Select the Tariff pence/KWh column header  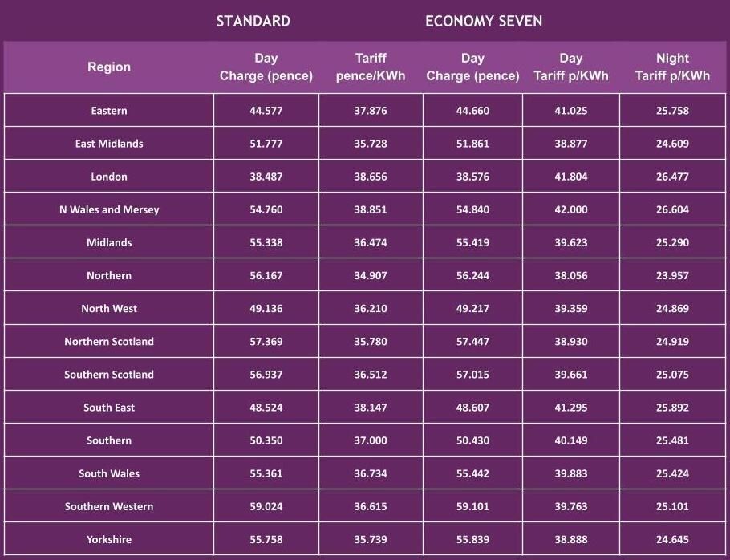[371, 67]
